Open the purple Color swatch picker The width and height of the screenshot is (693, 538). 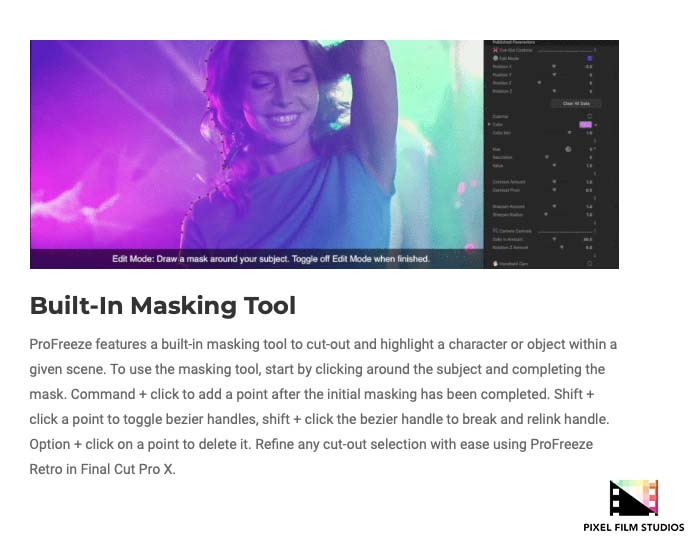tap(586, 125)
